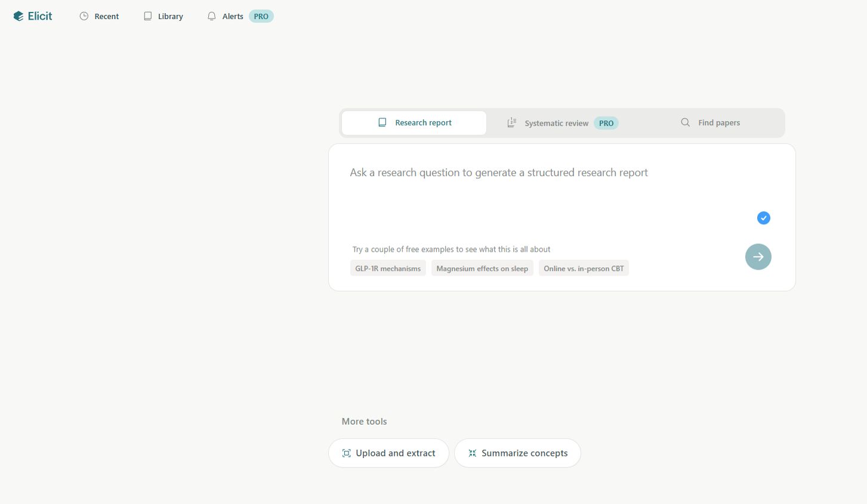Click the clock icon beside Recent

(84, 16)
